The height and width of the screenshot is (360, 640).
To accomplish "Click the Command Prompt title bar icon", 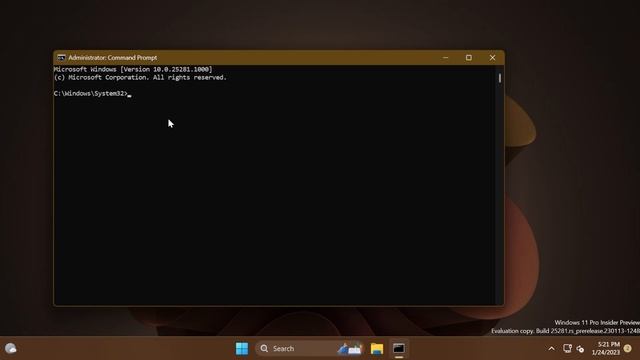I will (x=61, y=58).
